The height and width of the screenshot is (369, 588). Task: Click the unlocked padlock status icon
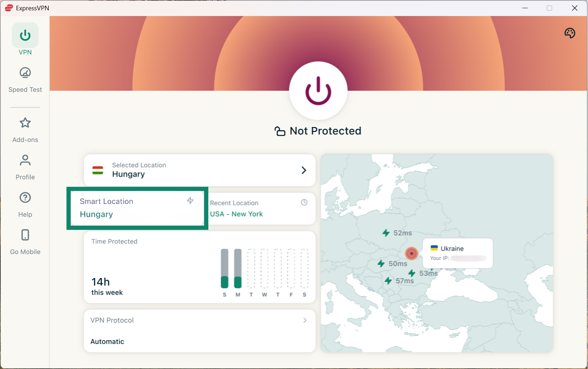[x=280, y=131]
